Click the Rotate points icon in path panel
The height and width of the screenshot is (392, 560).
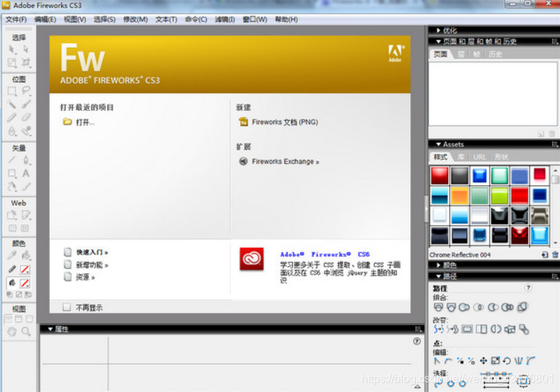(x=507, y=361)
